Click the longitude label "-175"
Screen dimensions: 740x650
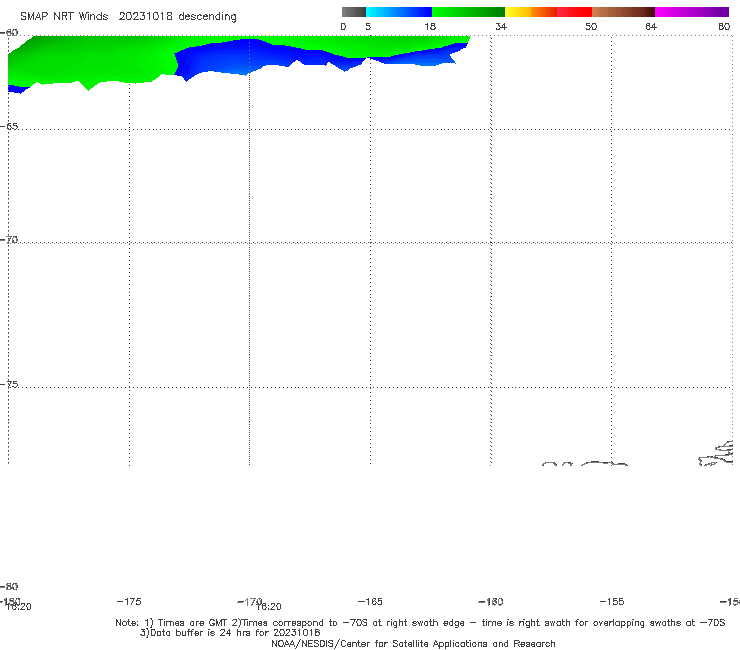point(129,601)
